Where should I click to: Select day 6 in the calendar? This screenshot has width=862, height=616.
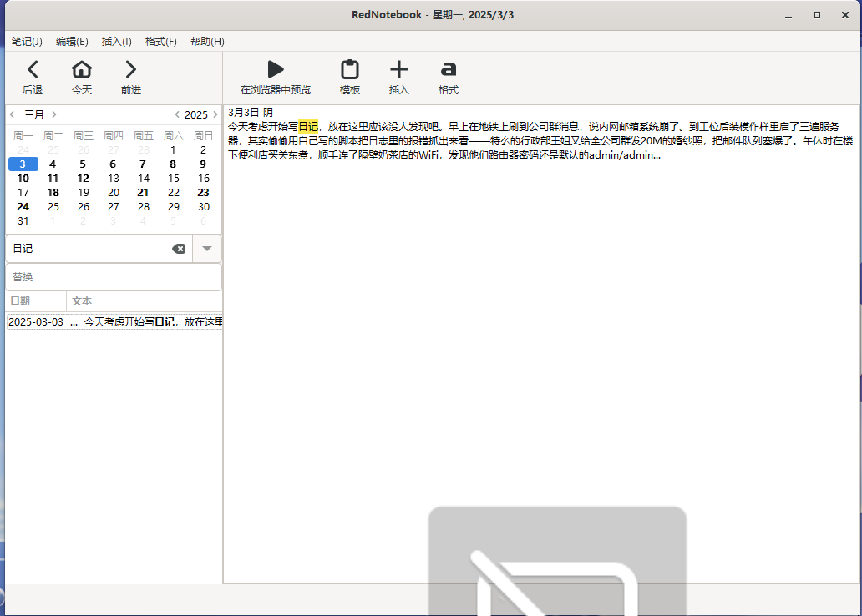114,164
